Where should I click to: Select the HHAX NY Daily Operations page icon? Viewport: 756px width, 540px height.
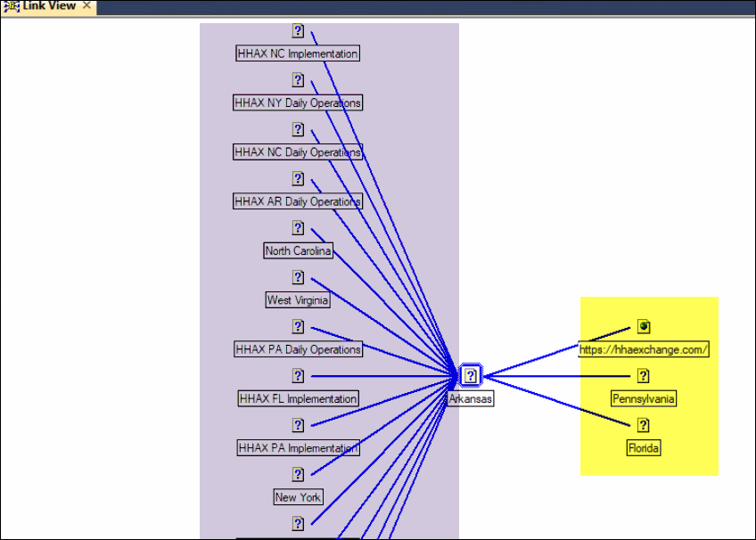tap(298, 79)
